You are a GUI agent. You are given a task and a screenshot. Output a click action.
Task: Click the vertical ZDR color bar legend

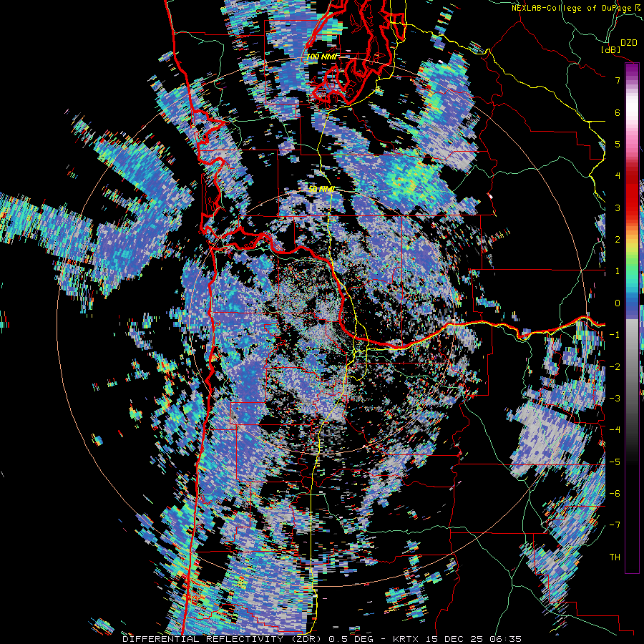632,318
